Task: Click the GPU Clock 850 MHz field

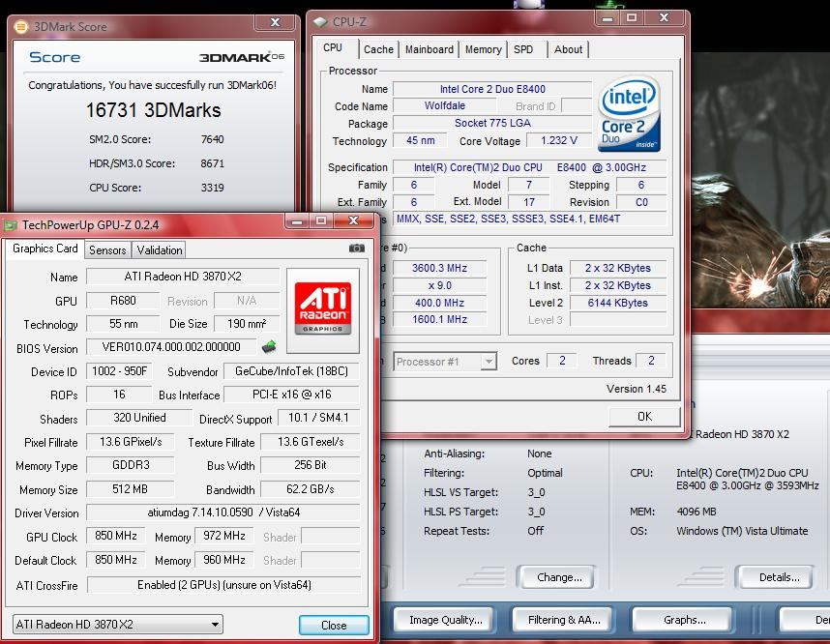Action: [x=116, y=536]
